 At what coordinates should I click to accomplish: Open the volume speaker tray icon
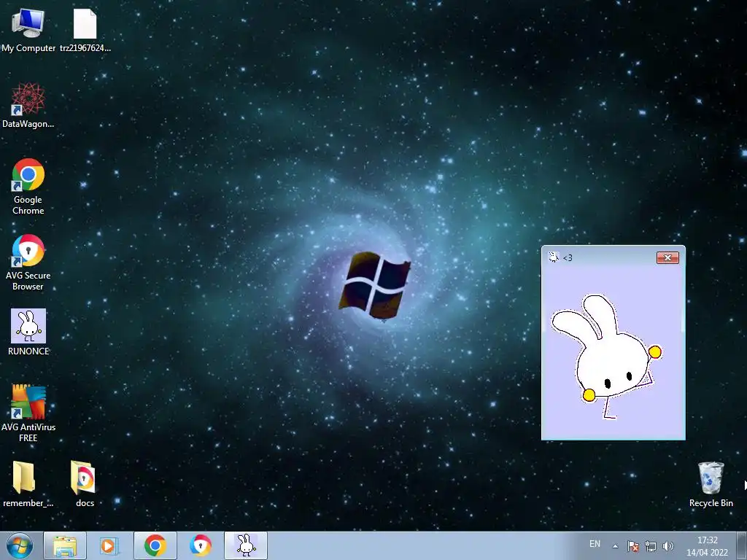[x=668, y=546]
